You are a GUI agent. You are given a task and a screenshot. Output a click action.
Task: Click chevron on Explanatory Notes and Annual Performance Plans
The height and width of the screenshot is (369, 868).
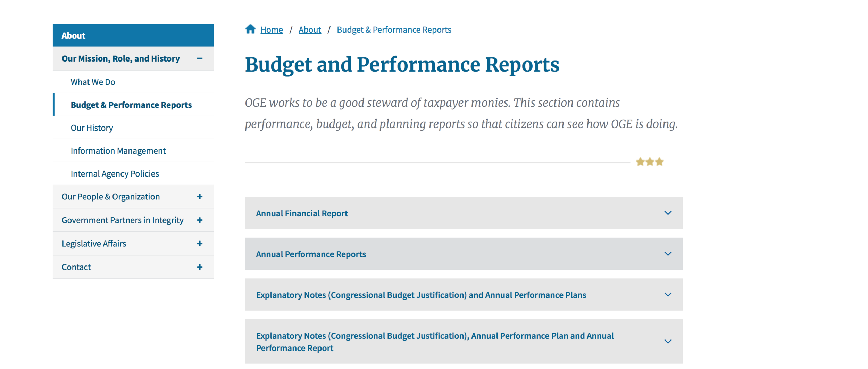(668, 295)
